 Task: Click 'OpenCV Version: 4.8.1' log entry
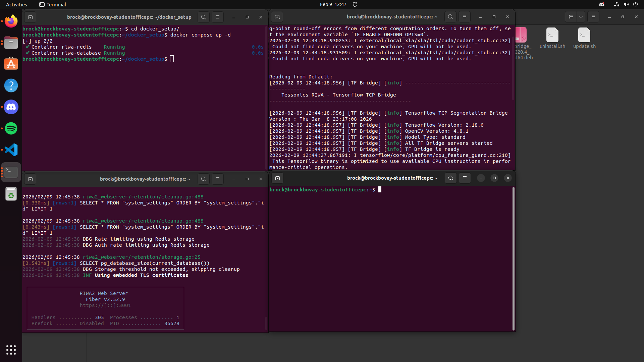(437, 131)
